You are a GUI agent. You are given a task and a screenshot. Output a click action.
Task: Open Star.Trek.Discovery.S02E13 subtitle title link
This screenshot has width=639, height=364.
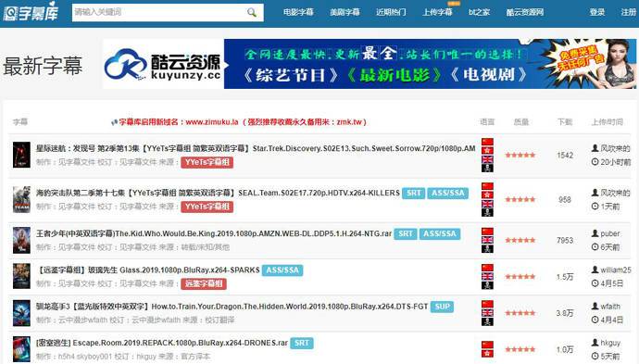pyautogui.click(x=256, y=148)
